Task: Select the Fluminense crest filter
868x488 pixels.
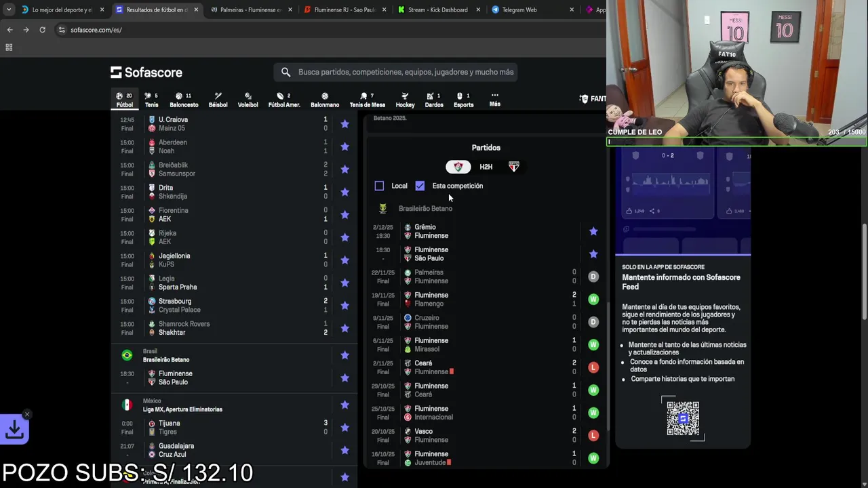Action: [x=458, y=167]
